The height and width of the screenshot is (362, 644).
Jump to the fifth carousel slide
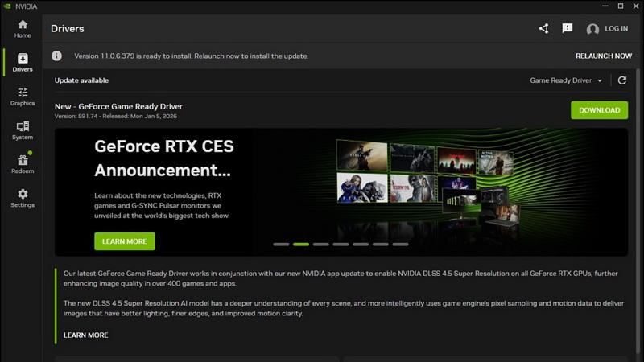[x=361, y=245]
